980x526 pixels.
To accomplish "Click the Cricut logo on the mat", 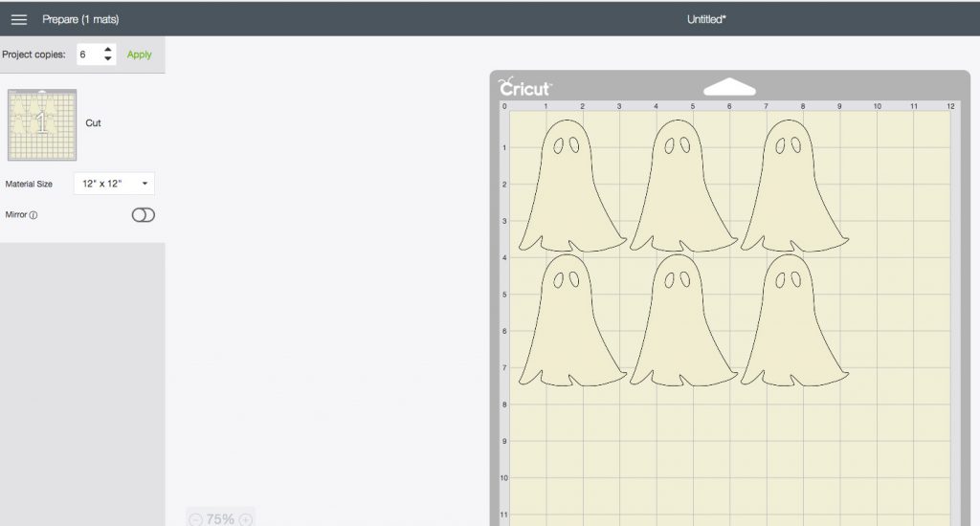I will (524, 87).
